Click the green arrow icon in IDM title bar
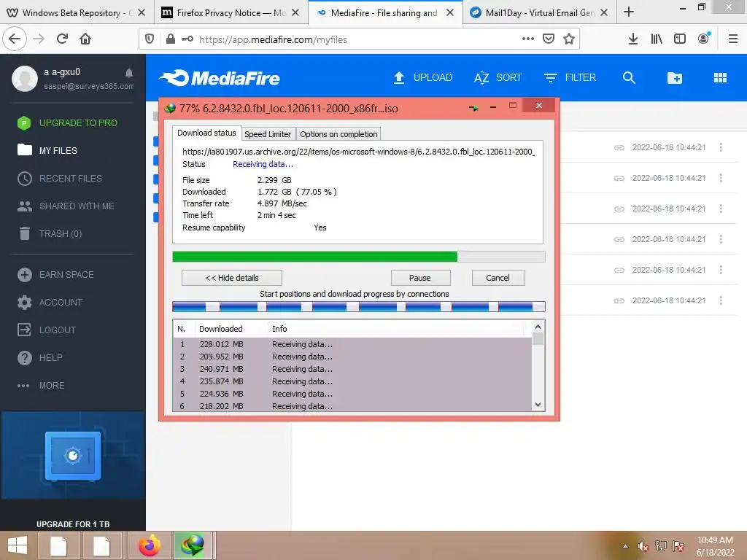747x560 pixels. pyautogui.click(x=473, y=108)
